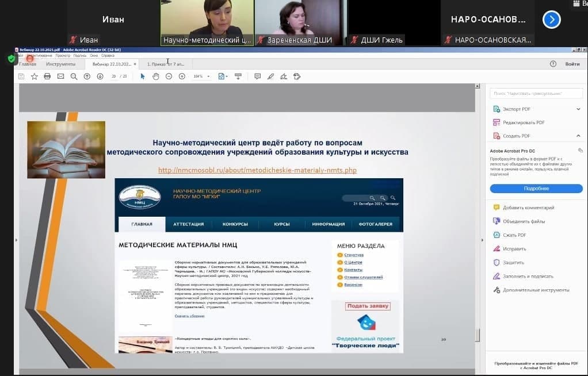588x376 pixels.
Task: Click the Научно-методический центр video tile
Action: [x=207, y=23]
